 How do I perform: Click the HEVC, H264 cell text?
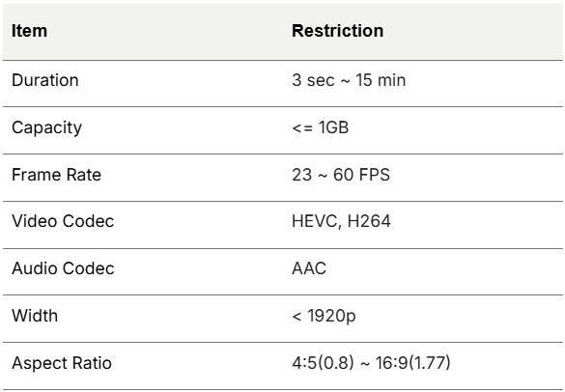tap(341, 221)
